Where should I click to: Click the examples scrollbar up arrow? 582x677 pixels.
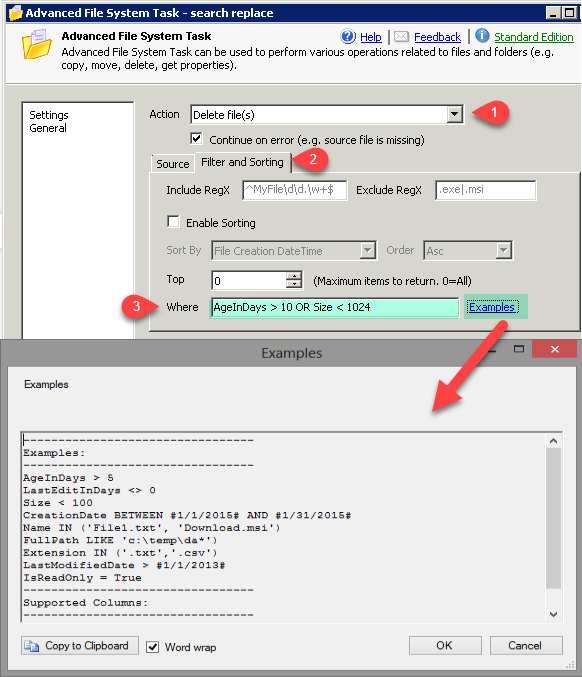554,441
